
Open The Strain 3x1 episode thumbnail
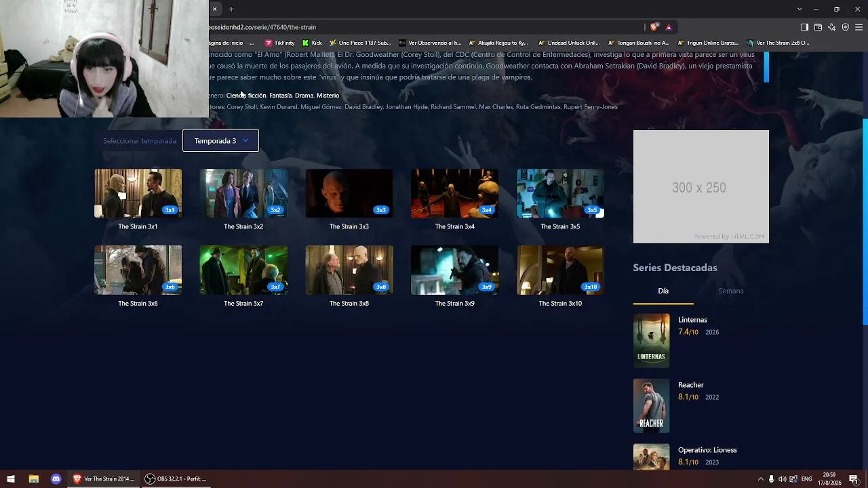coord(138,193)
